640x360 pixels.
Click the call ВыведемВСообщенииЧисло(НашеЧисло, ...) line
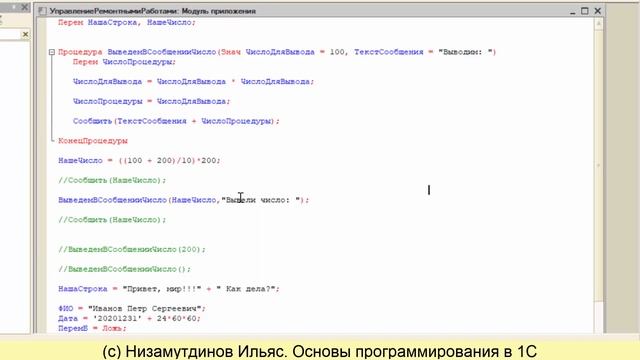point(184,200)
